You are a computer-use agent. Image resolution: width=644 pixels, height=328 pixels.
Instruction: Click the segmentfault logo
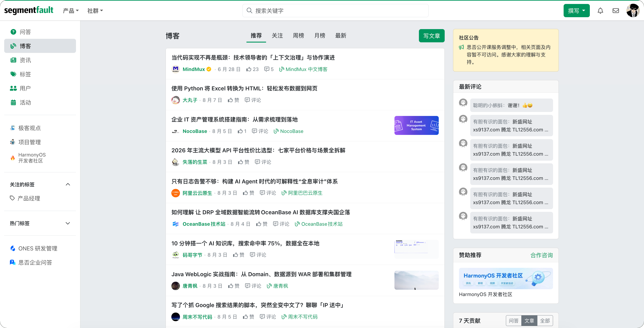tap(28, 10)
